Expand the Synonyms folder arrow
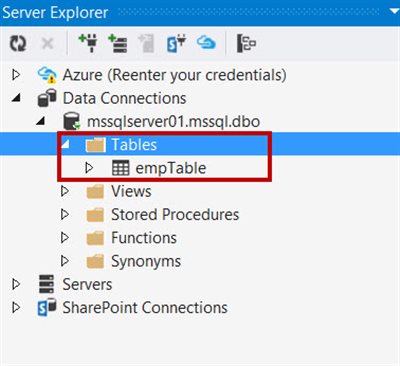The height and width of the screenshot is (366, 400). (x=65, y=261)
